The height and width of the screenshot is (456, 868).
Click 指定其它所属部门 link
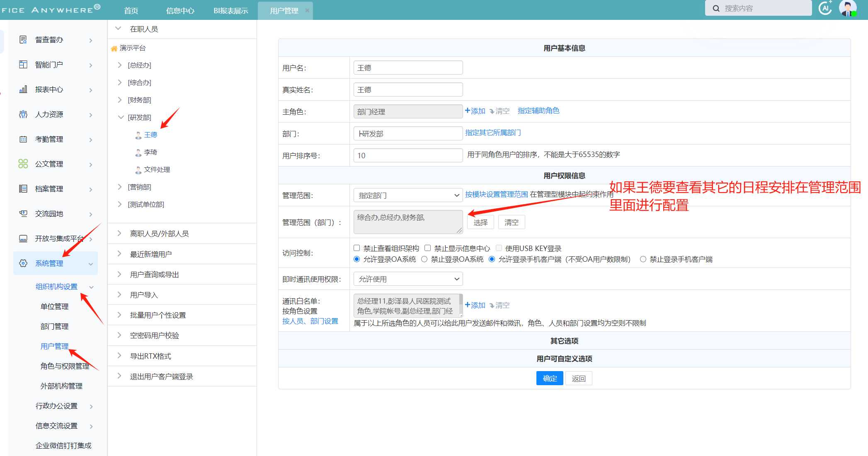pos(493,133)
